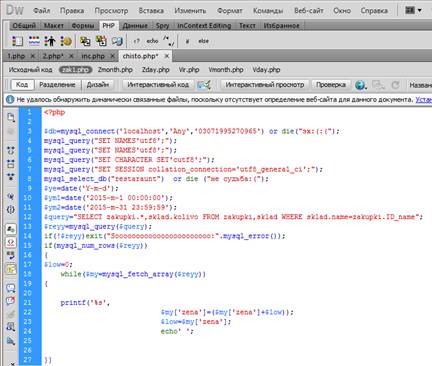Click Collapse Full Tag in coding toolbar

point(11,150)
